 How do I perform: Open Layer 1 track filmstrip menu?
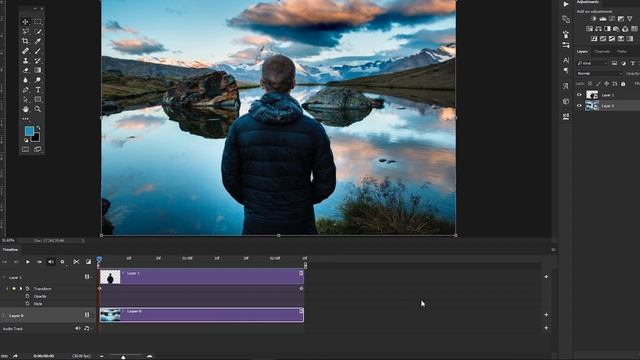click(87, 277)
